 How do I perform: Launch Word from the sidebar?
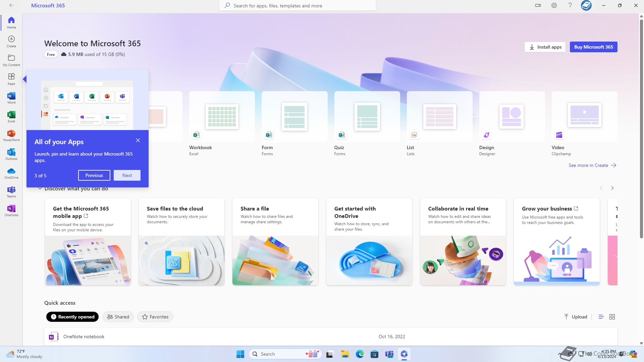(11, 98)
